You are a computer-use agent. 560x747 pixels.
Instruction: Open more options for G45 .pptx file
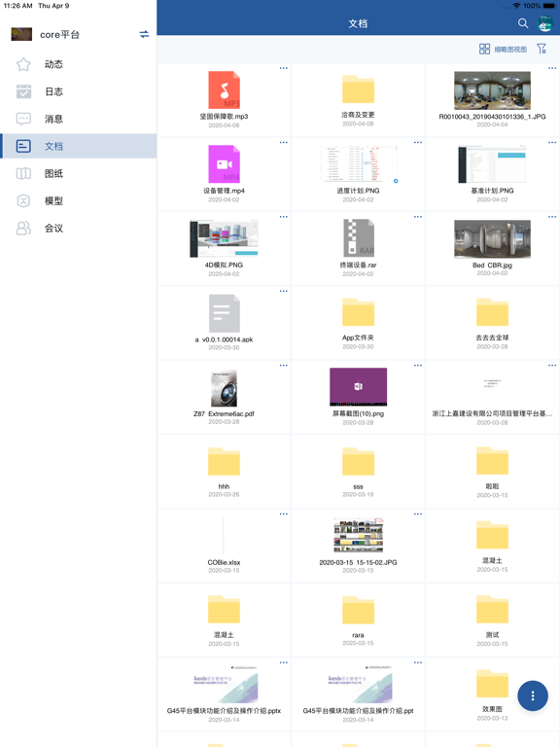tap(283, 662)
